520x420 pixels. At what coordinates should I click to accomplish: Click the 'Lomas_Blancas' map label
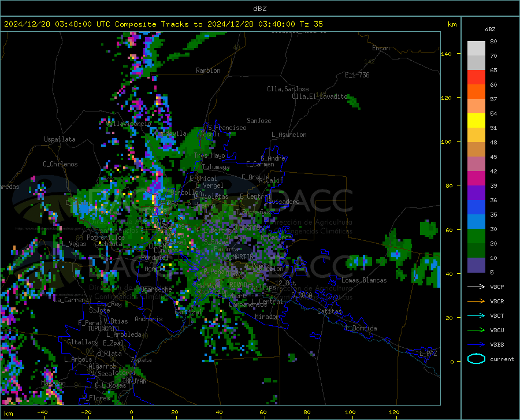click(364, 280)
